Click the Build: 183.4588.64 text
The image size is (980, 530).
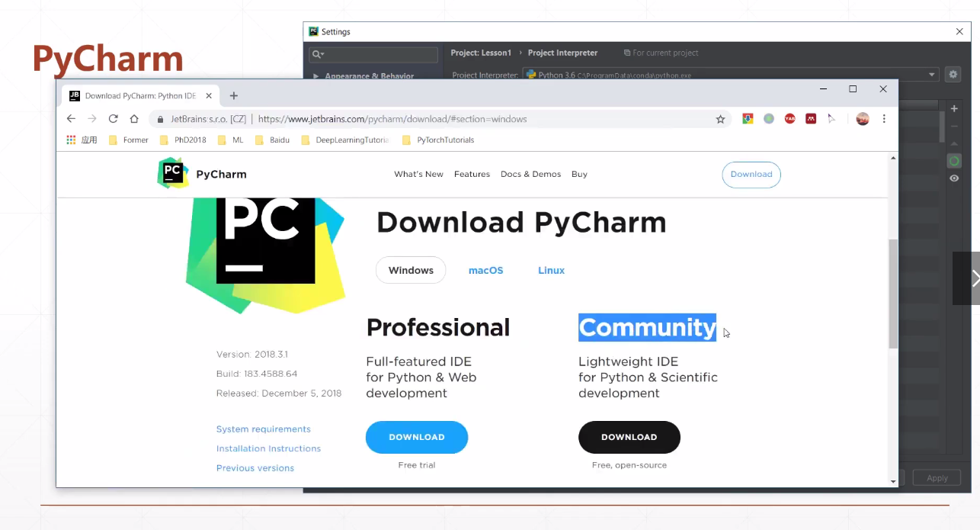[257, 374]
